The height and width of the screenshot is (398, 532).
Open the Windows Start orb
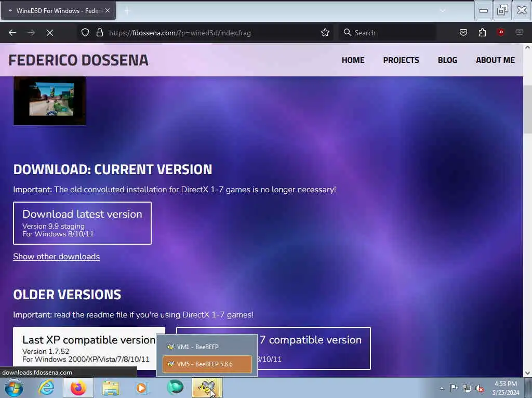pos(14,388)
